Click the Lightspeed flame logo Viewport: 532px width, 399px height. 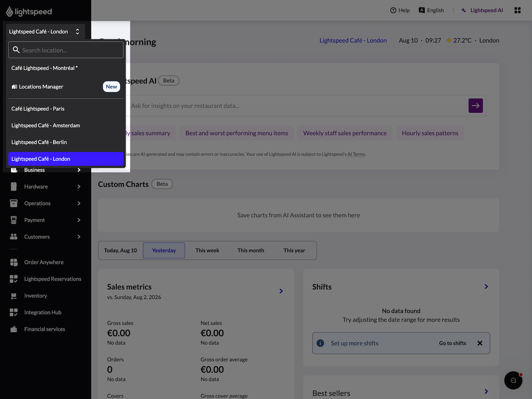click(10, 12)
